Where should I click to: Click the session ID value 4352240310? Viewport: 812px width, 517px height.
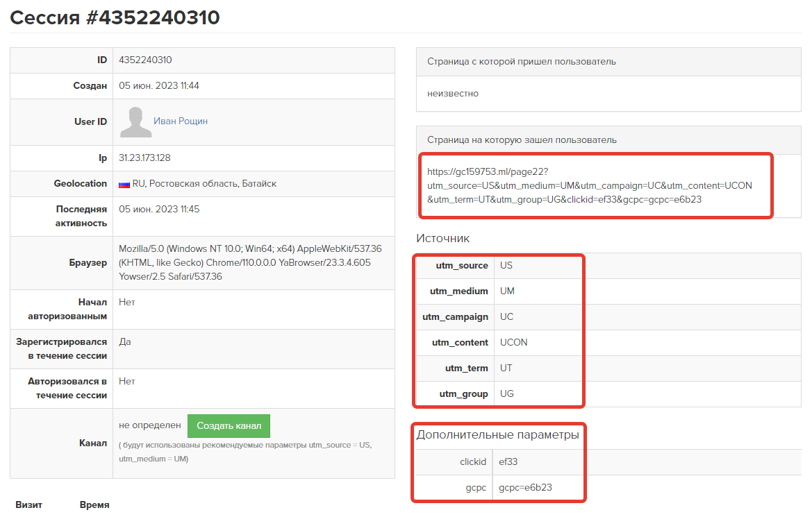click(145, 60)
